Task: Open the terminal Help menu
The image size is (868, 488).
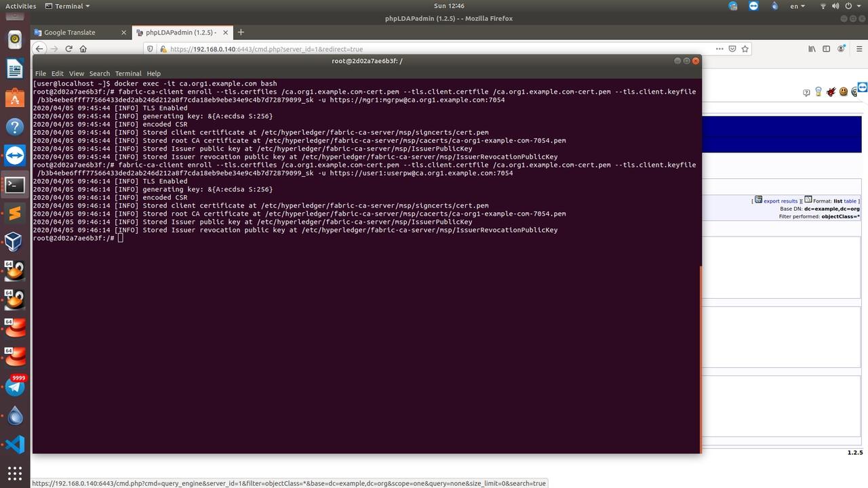Action: tap(154, 73)
